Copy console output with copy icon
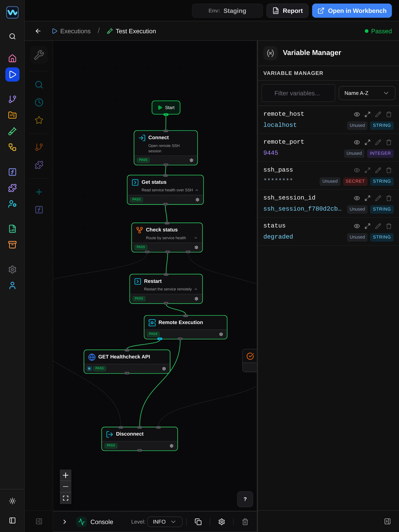Image resolution: width=399 pixels, height=532 pixels. point(198,522)
